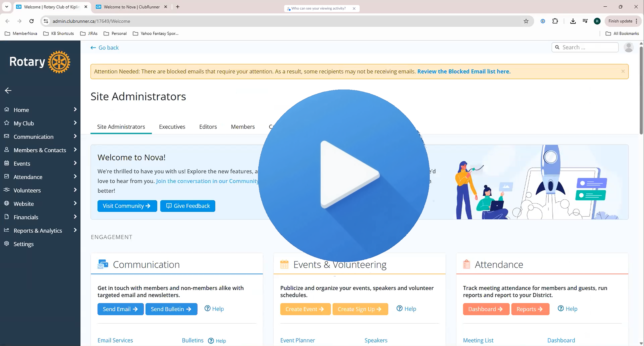This screenshot has height=346, width=644.
Task: Switch to the Editors tab
Action: click(x=208, y=127)
